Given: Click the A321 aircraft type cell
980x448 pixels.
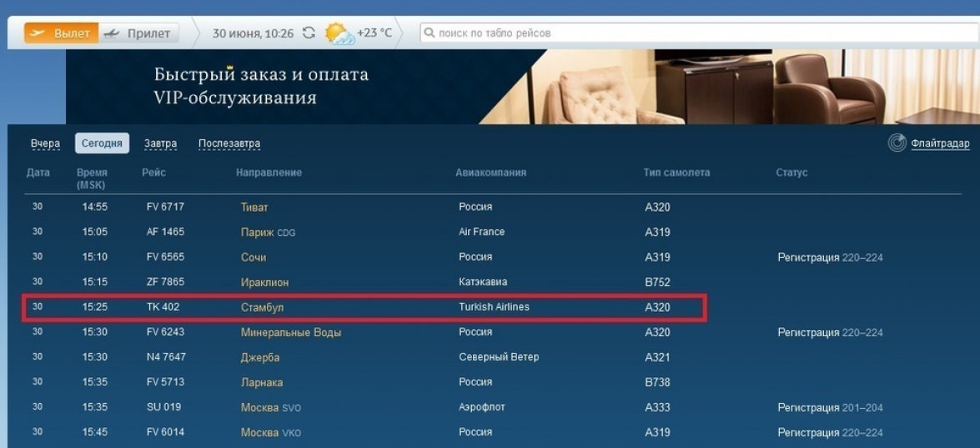Looking at the screenshot, I should pos(657,357).
